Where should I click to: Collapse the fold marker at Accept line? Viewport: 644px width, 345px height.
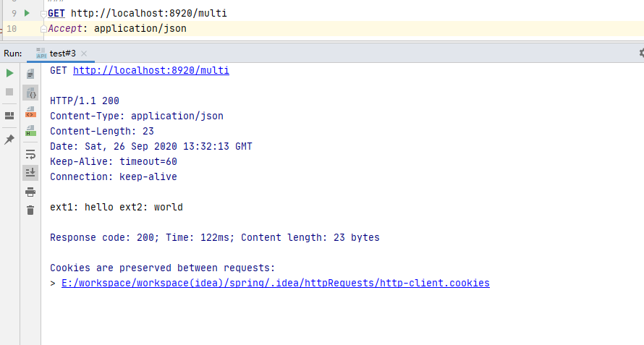pyautogui.click(x=44, y=28)
